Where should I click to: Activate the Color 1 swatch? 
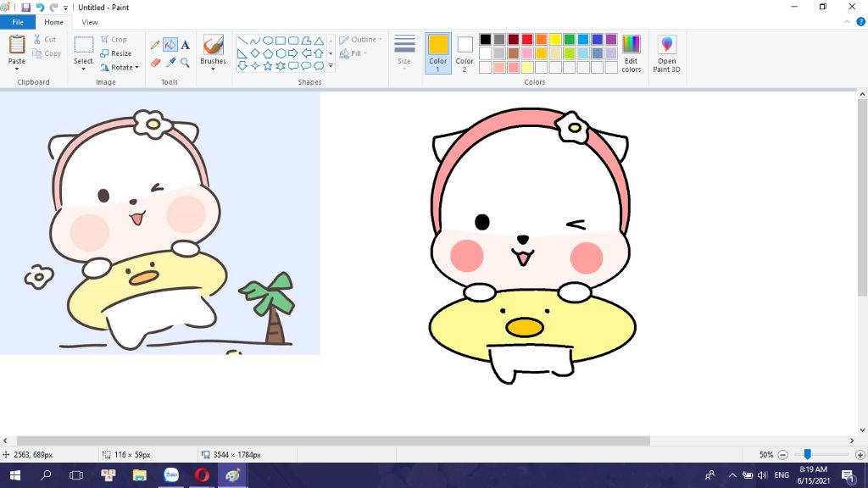click(438, 53)
